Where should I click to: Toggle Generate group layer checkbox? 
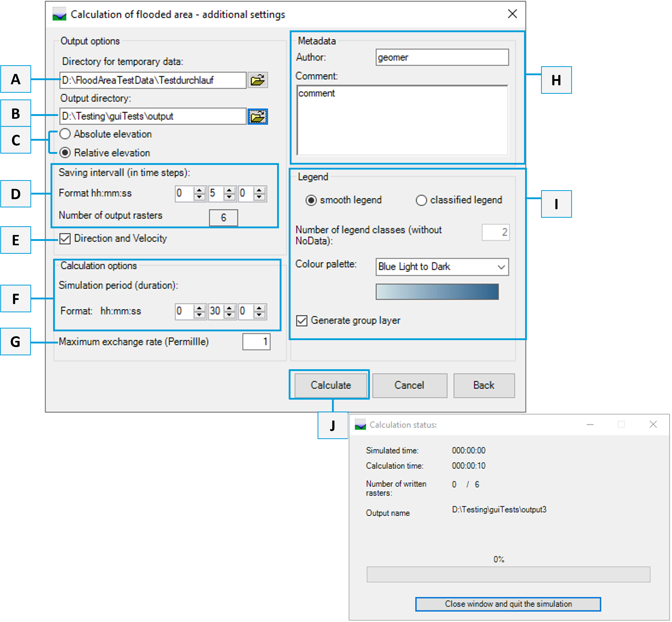pos(302,321)
